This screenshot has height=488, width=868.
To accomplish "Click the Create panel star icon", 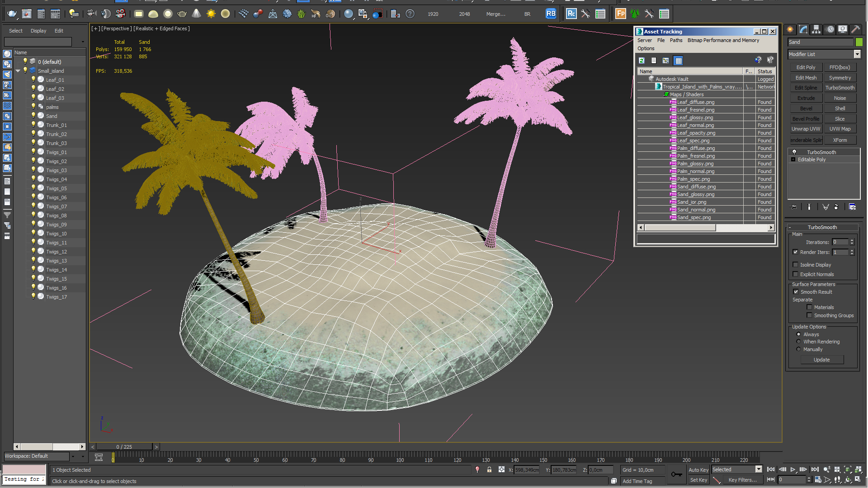I will pyautogui.click(x=790, y=29).
